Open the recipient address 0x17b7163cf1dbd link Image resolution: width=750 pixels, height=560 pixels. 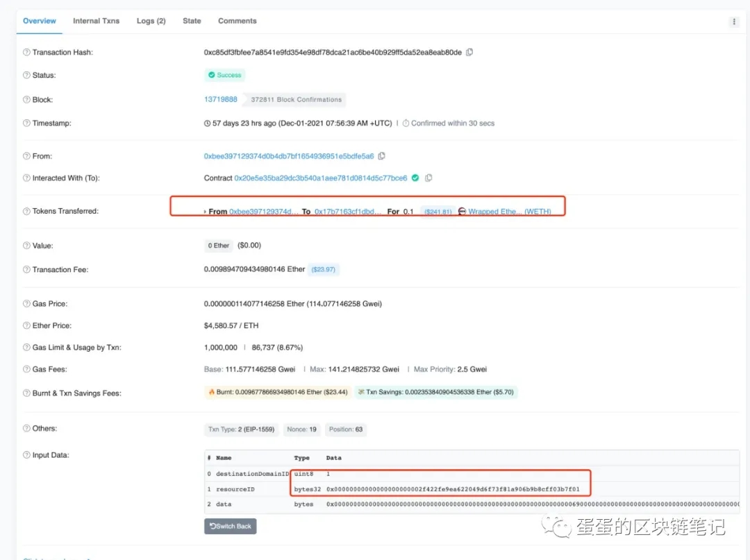[344, 210]
